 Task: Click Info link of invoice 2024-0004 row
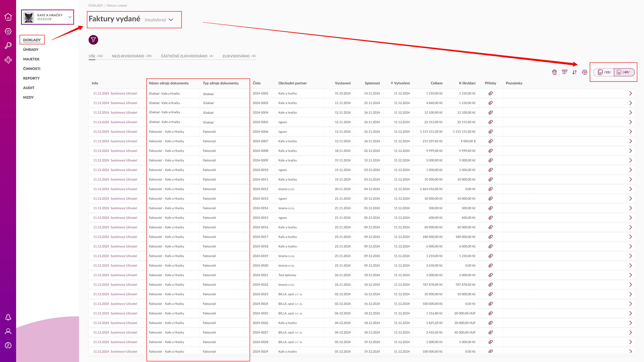coord(115,113)
